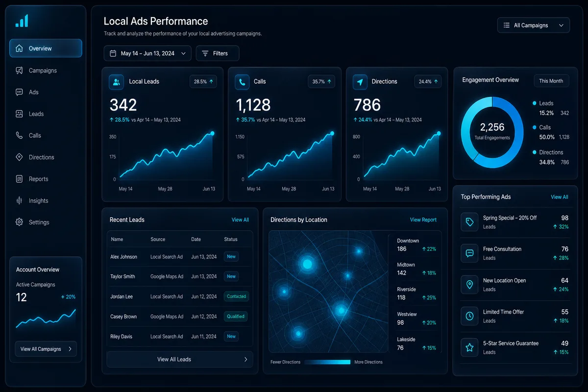
Task: Click the Active Campaigns sparkline chart
Action: (x=46, y=318)
